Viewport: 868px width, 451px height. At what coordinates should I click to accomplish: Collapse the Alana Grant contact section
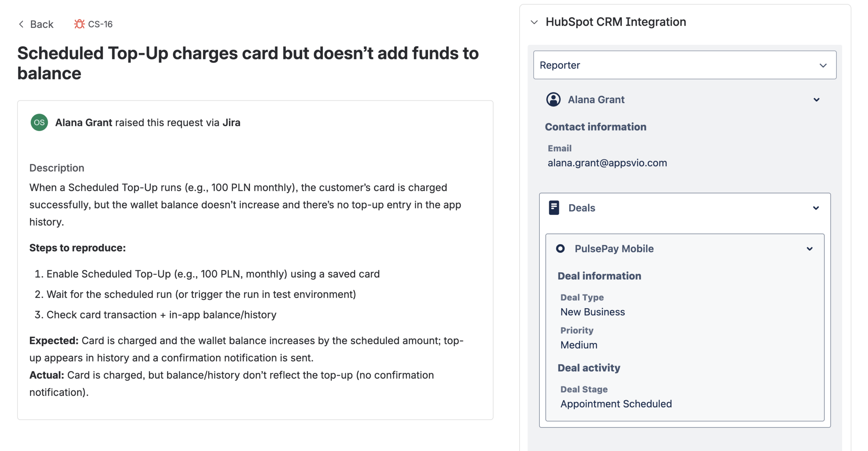(x=816, y=100)
